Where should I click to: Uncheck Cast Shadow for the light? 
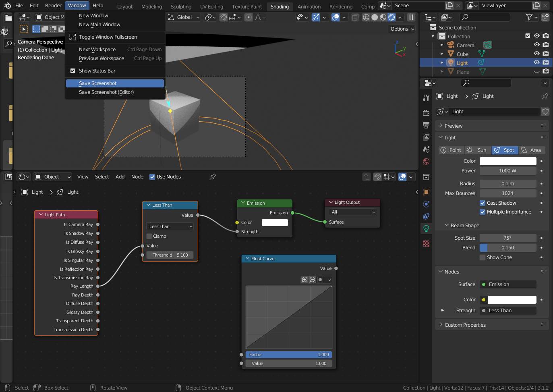click(482, 203)
